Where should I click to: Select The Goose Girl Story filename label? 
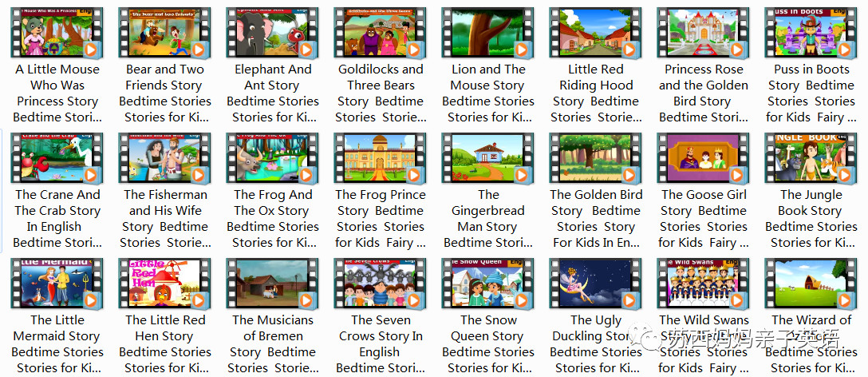703,218
